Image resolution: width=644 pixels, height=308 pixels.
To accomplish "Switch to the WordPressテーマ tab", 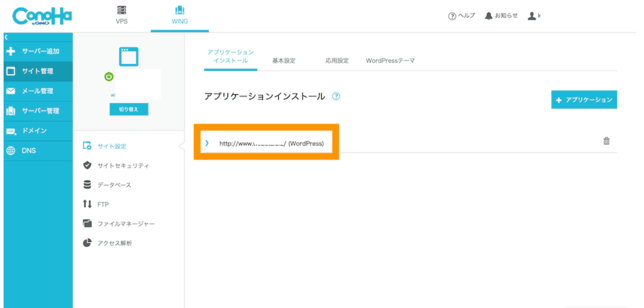I will (x=390, y=60).
